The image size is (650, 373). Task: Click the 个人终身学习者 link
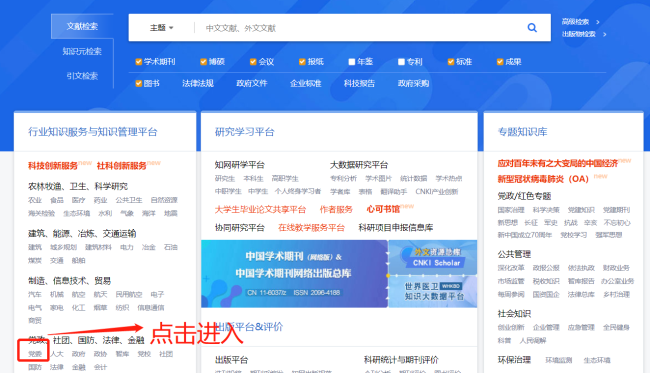(x=298, y=191)
